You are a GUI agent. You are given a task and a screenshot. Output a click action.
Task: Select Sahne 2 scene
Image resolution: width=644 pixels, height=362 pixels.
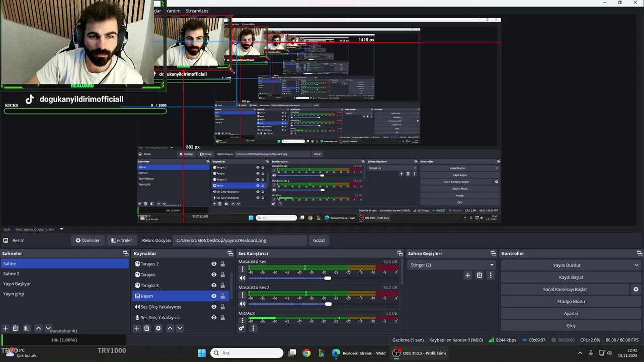[x=64, y=274]
